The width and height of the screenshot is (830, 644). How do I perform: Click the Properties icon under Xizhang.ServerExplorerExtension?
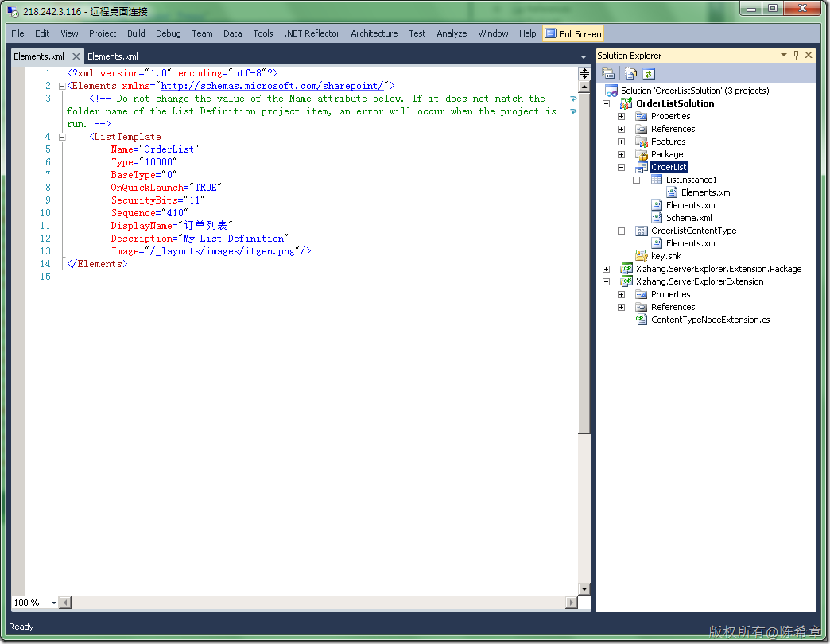pyautogui.click(x=641, y=294)
